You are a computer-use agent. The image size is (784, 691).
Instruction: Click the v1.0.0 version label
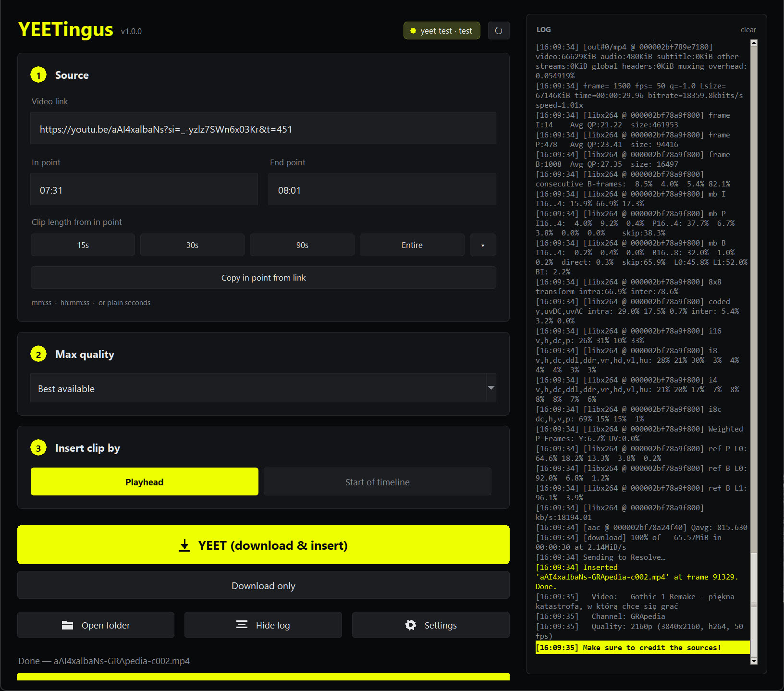point(131,31)
